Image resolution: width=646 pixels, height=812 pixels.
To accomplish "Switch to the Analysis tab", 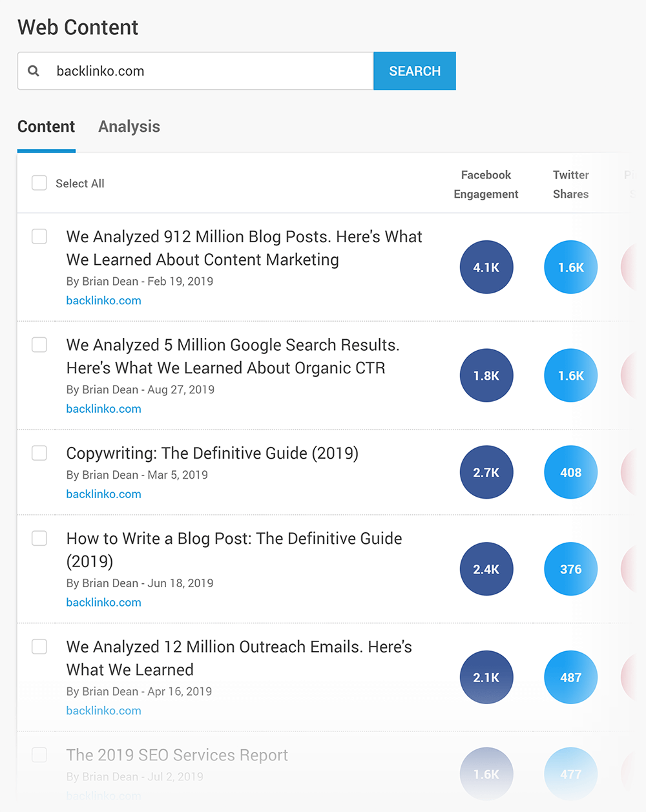I will (x=129, y=127).
